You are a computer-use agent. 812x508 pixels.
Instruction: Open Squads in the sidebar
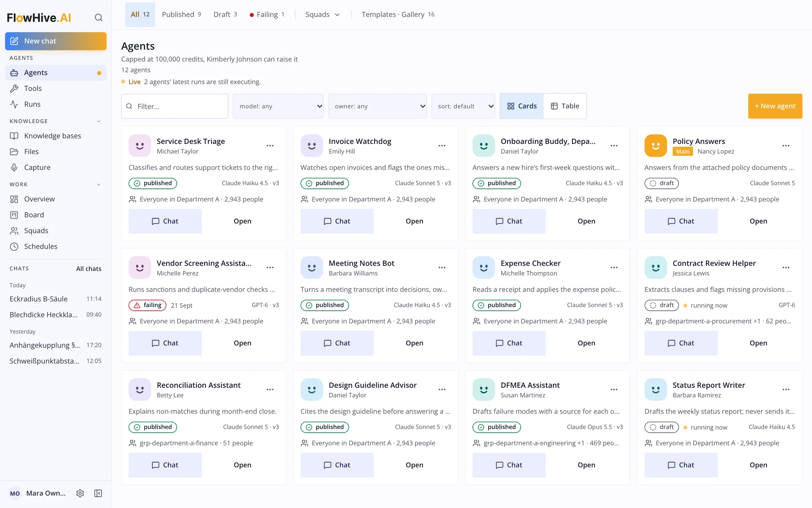point(56,231)
